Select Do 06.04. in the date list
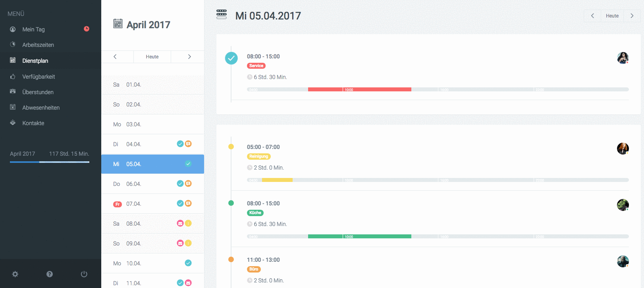Image resolution: width=644 pixels, height=288 pixels. pyautogui.click(x=153, y=184)
